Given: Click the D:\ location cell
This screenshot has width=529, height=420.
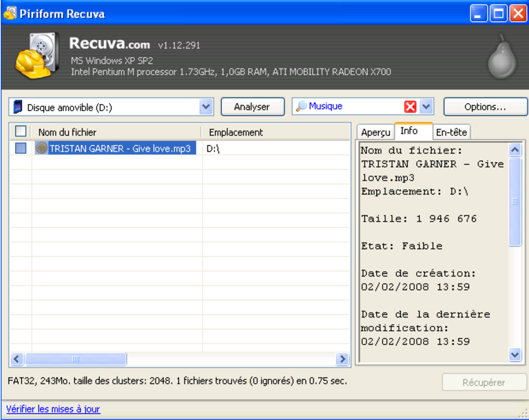Looking at the screenshot, I should (x=214, y=149).
